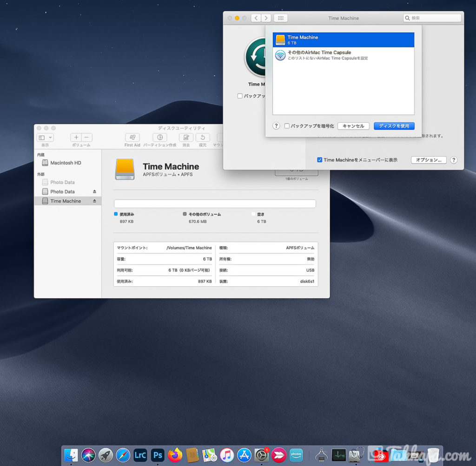This screenshot has width=476, height=466.
Task: Click the Cancel (キャンセル) button
Action: [x=353, y=126]
